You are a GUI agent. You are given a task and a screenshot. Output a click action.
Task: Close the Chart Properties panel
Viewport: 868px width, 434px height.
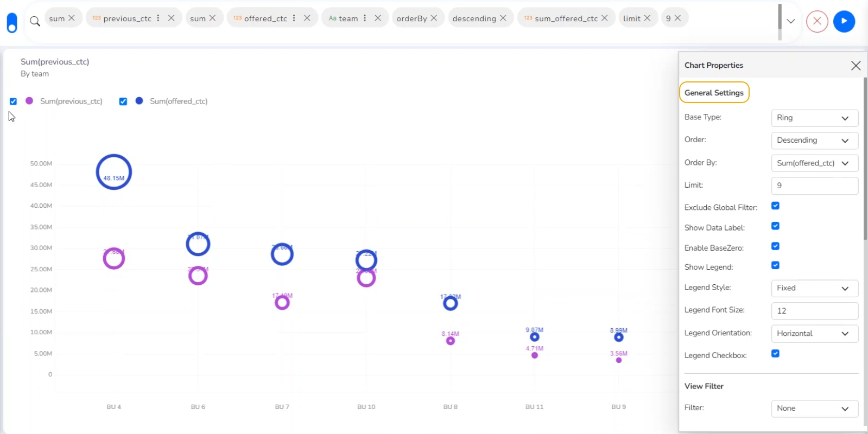856,66
